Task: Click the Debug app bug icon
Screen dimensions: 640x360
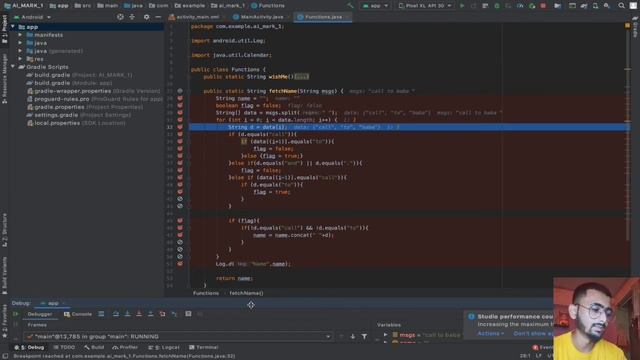Action: click(x=497, y=6)
